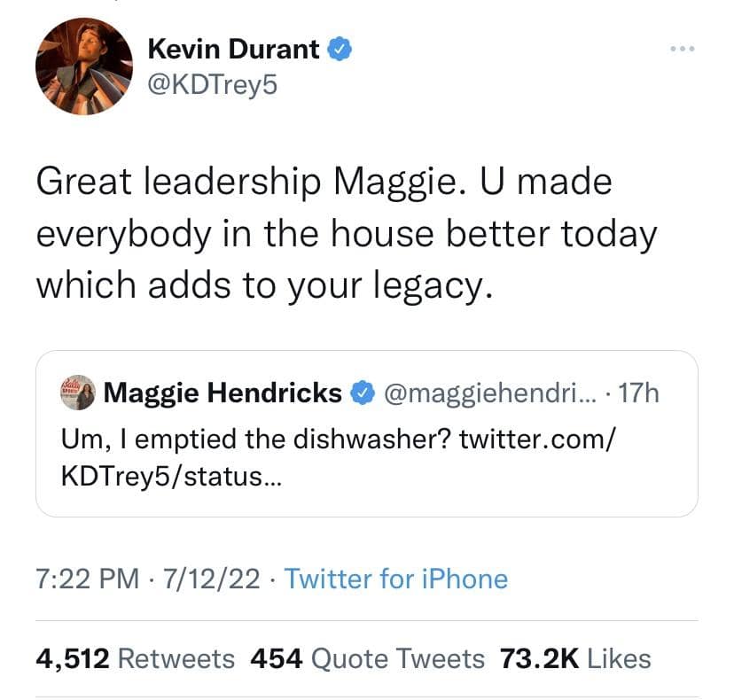Click the verified badge beside Kevin Durant
This screenshot has width=734, height=700.
(341, 50)
